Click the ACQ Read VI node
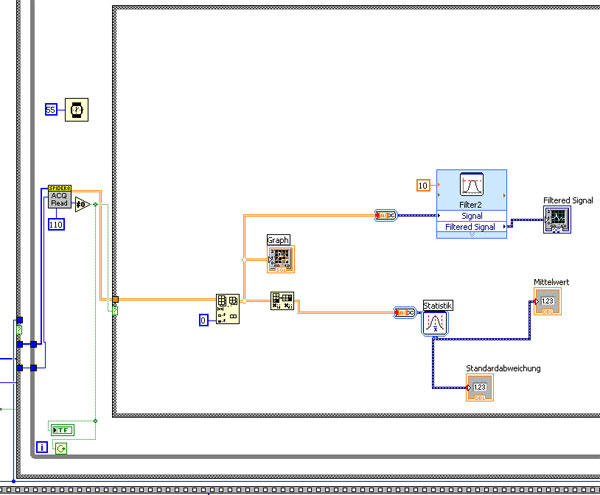This screenshot has height=495, width=600. 60,197
